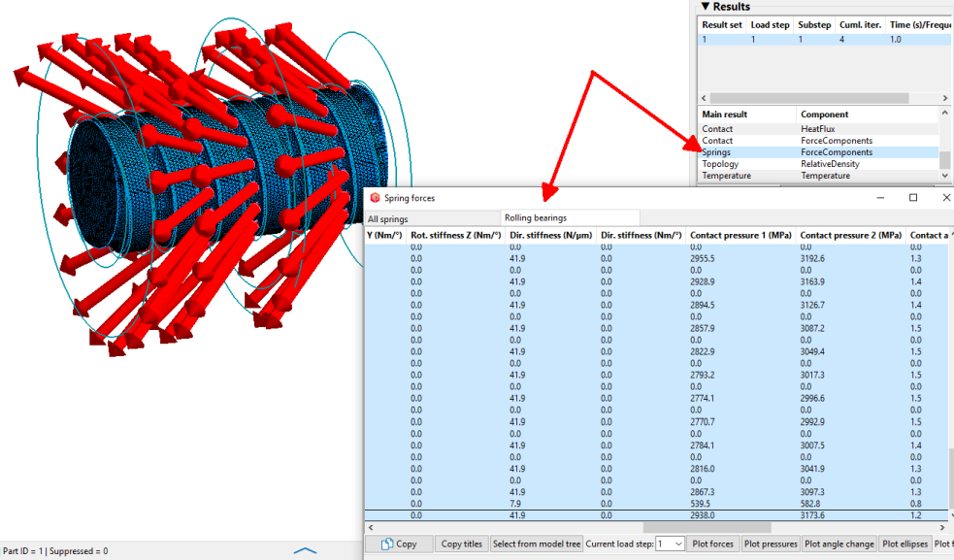The height and width of the screenshot is (560, 954).
Task: Click the Cuml. iter. column header
Action: point(860,25)
